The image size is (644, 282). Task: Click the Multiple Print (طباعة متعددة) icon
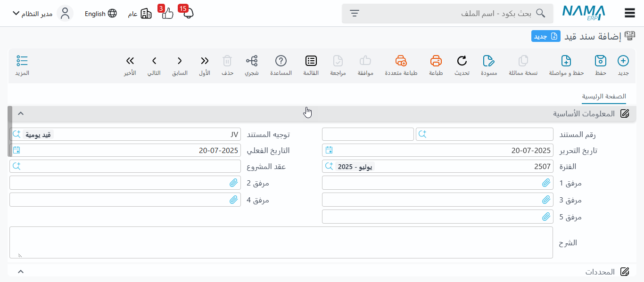[x=401, y=61]
